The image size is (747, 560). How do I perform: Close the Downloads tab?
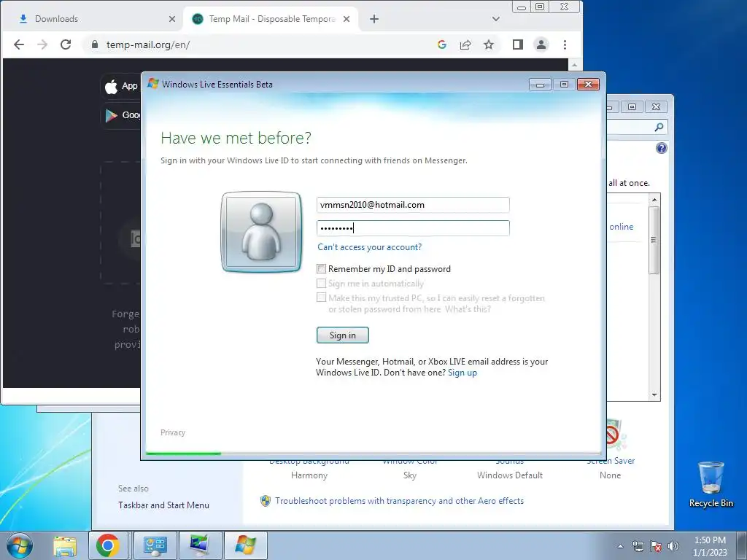pyautogui.click(x=172, y=19)
